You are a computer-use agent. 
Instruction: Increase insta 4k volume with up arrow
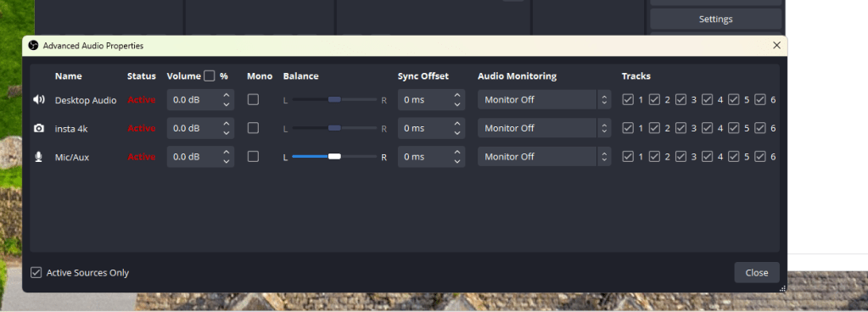pos(226,124)
